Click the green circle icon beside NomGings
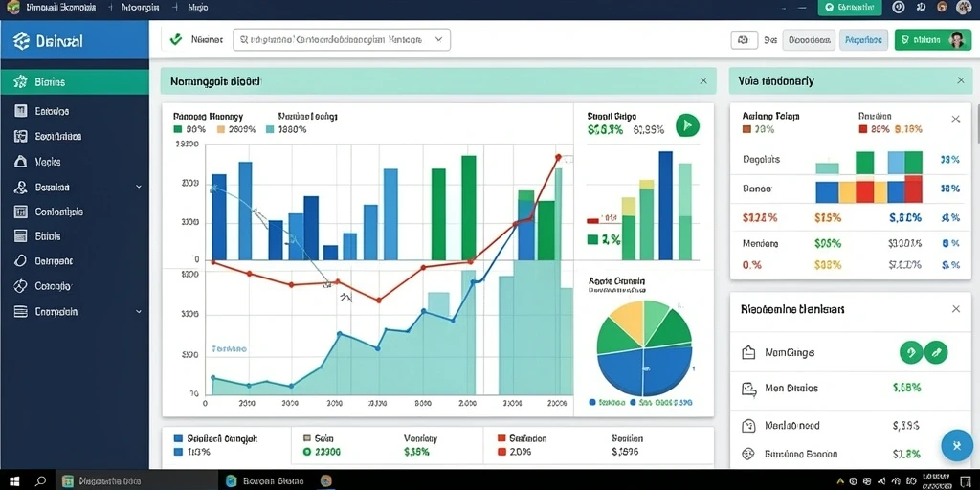The image size is (980, 490). pos(911,352)
